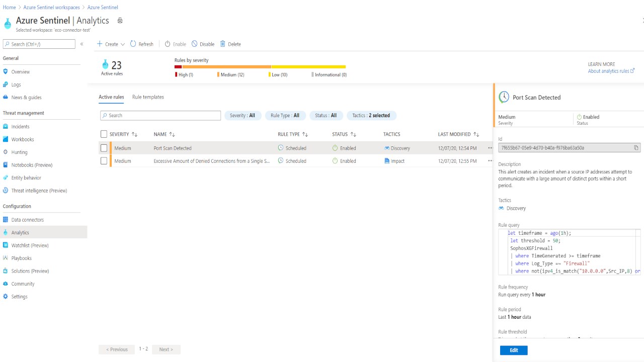
Task: Click the Hunting target icon
Action: pyautogui.click(x=6, y=152)
